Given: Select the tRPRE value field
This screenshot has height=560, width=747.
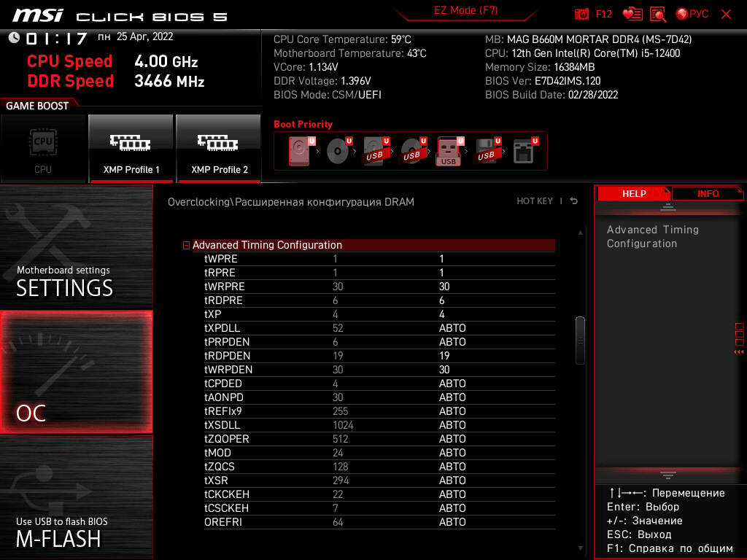Looking at the screenshot, I should (441, 273).
